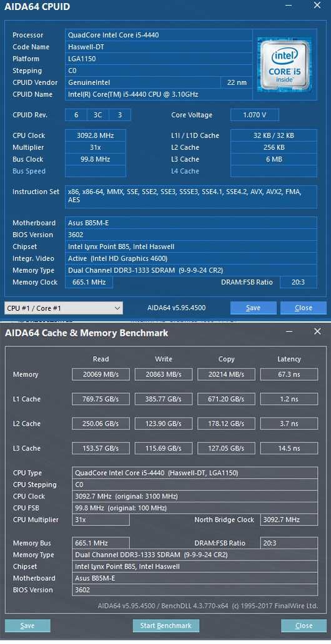Click the L3 Cache Latency value 14.5 ns
Screen dimensions: 331x644
pos(289,449)
